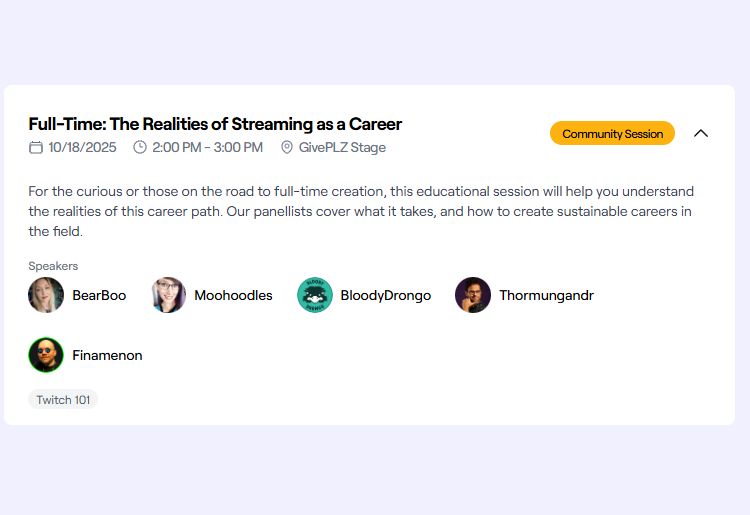This screenshot has width=750, height=515.
Task: Click the Community Session badge
Action: 612,133
